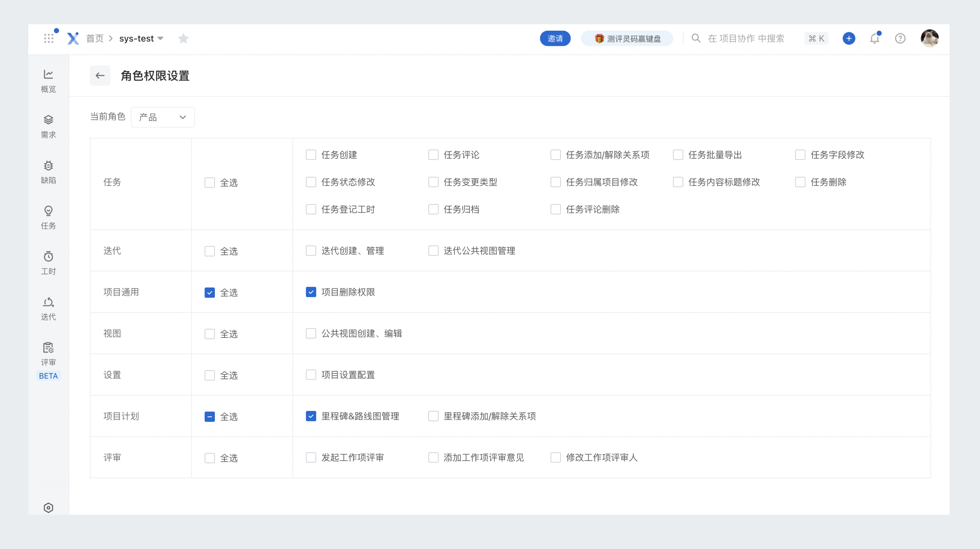Click the 角色权限设置 page title
The height and width of the screenshot is (549, 980).
[x=155, y=76]
